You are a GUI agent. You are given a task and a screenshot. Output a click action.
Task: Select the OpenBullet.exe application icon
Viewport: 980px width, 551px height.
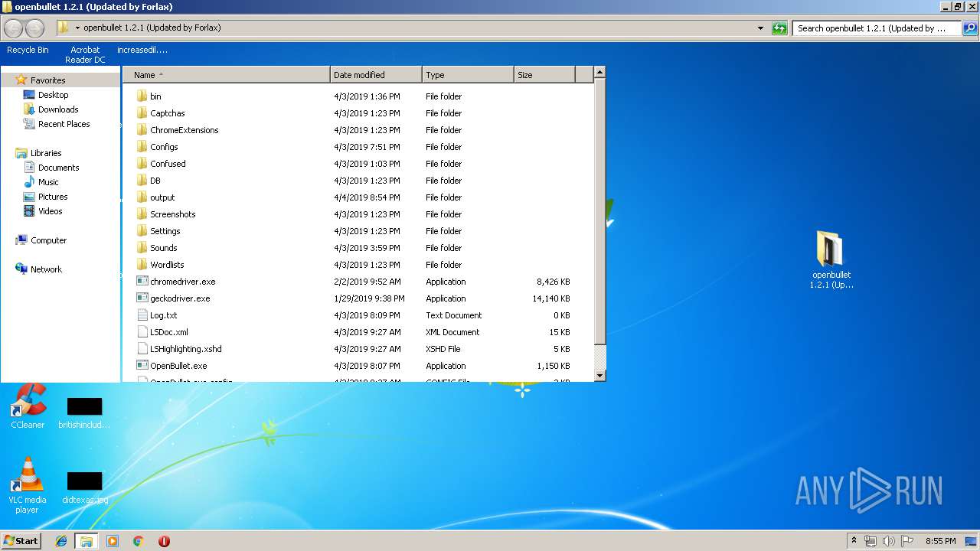(142, 366)
